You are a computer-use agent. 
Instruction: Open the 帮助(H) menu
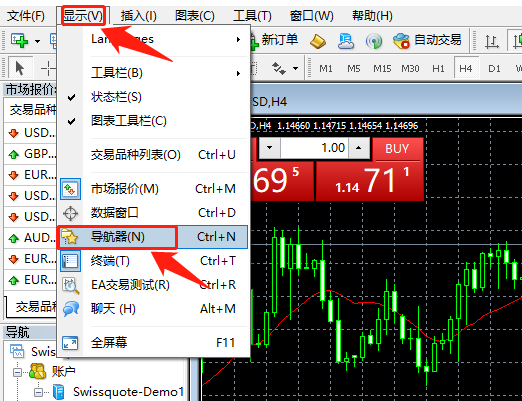(372, 16)
